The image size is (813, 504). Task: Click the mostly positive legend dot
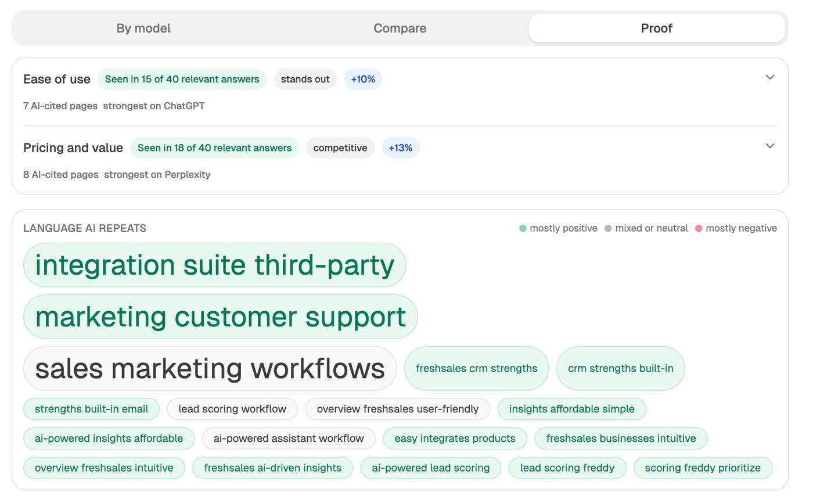523,228
